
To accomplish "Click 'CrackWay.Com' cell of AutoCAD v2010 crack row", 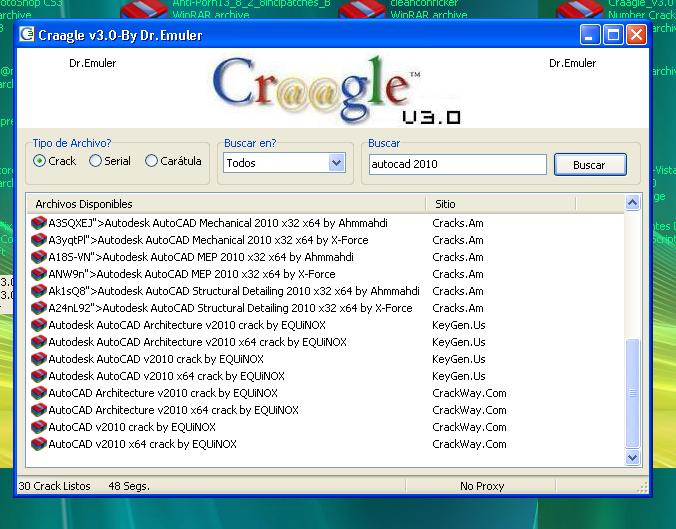I will pyautogui.click(x=469, y=427).
